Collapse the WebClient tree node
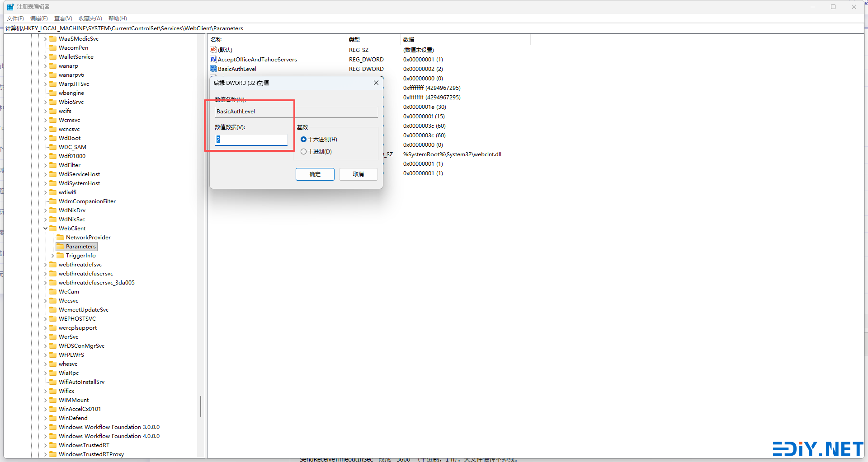 click(x=45, y=228)
